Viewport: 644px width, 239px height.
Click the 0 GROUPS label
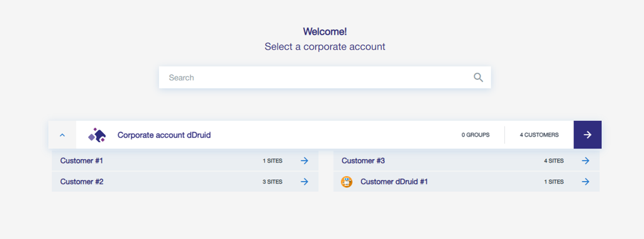click(x=475, y=135)
